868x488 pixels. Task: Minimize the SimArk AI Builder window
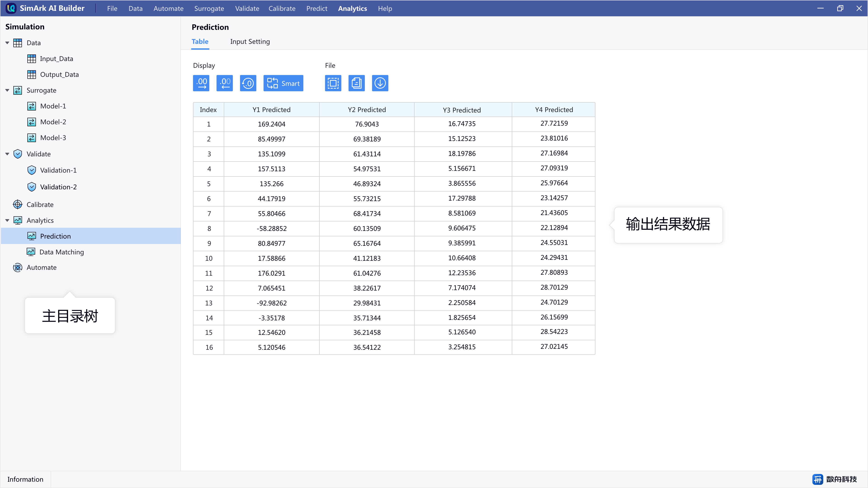pyautogui.click(x=821, y=8)
